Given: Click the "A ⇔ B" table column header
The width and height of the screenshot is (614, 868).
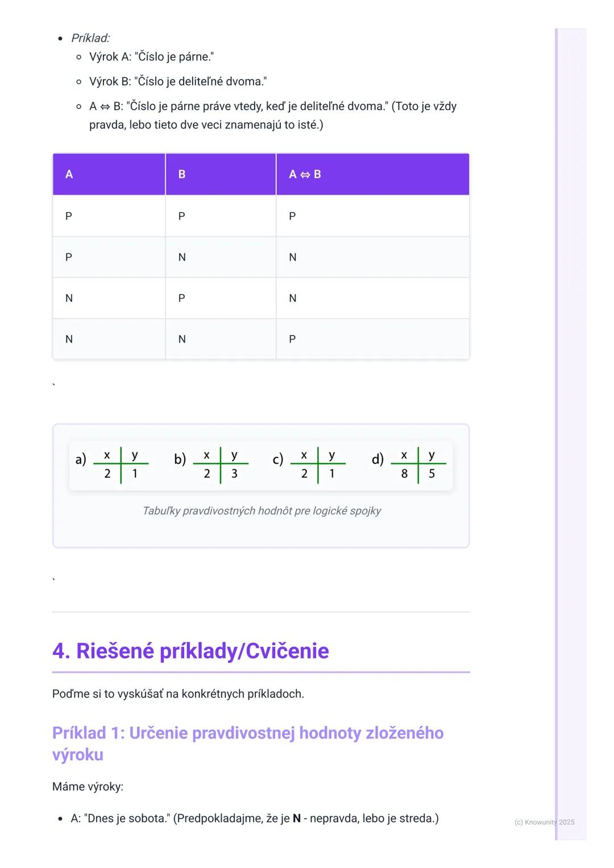Looking at the screenshot, I should point(305,174).
